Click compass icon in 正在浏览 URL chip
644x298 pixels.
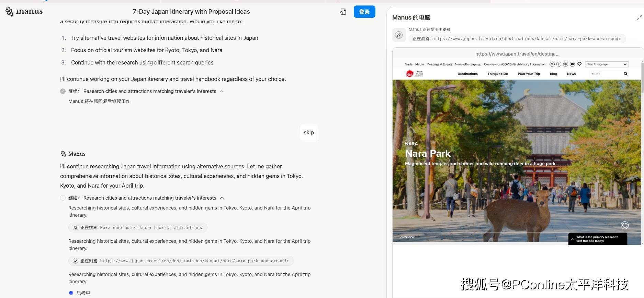click(x=76, y=261)
